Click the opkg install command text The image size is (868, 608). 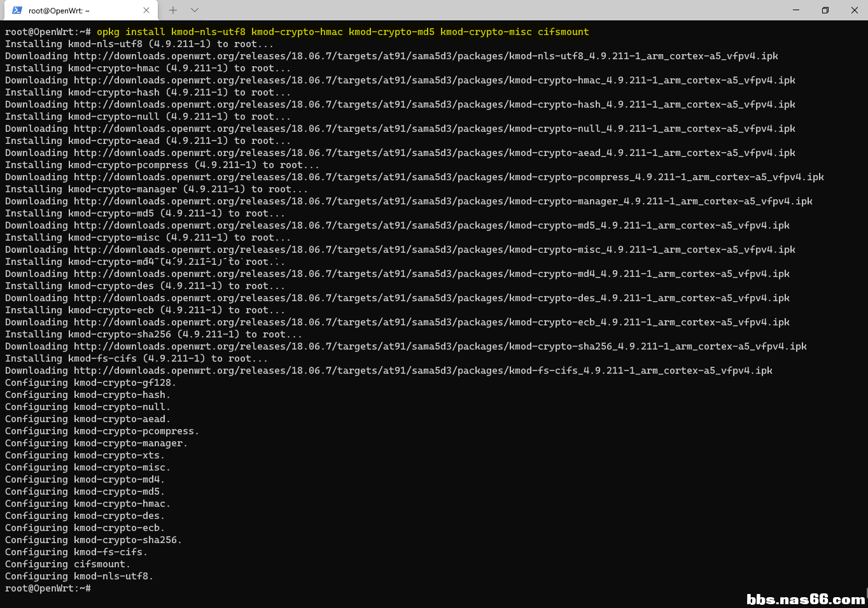[x=342, y=32]
